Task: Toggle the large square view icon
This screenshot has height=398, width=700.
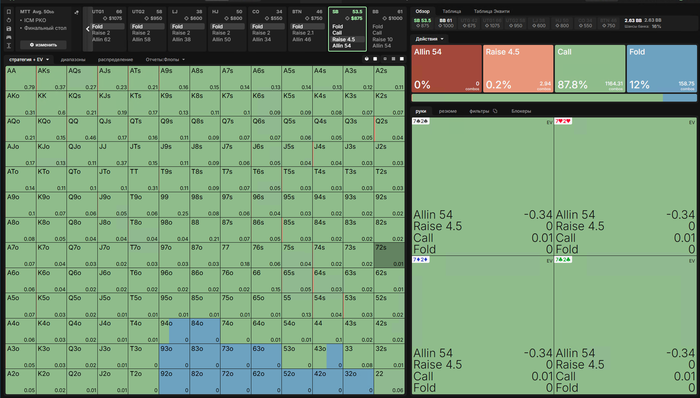Action: (402, 59)
